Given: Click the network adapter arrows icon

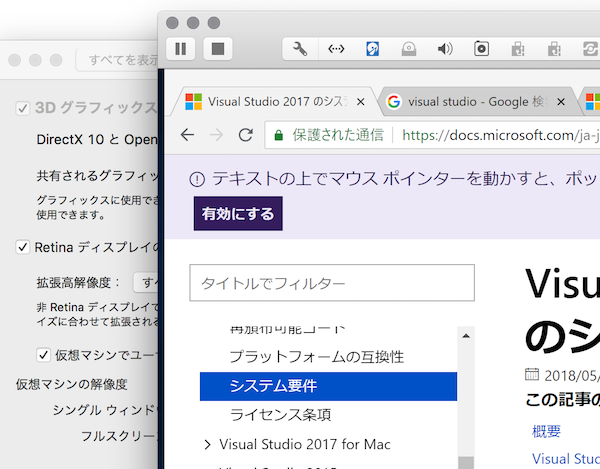Looking at the screenshot, I should [336, 49].
